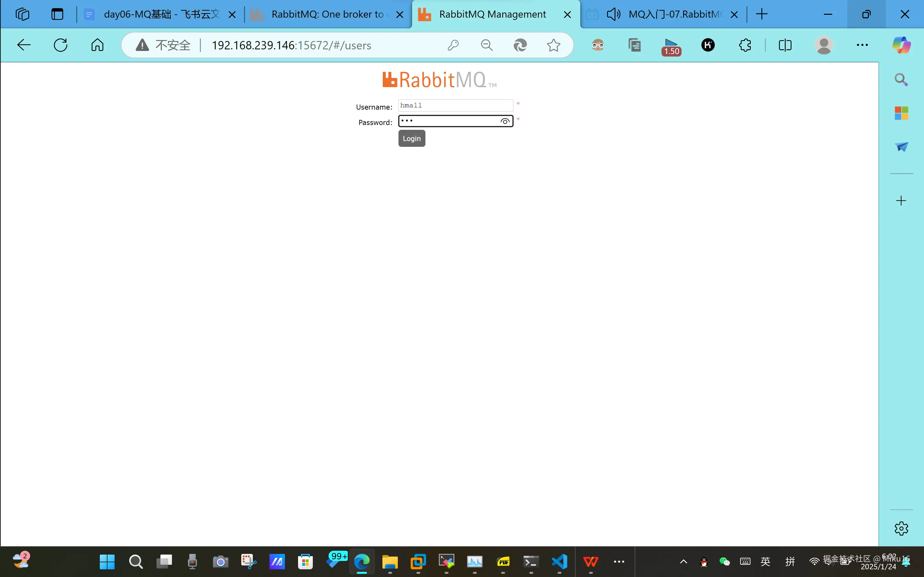Mute audio on the MQ入门 tab
Screen dimensions: 924x577
pos(613,14)
